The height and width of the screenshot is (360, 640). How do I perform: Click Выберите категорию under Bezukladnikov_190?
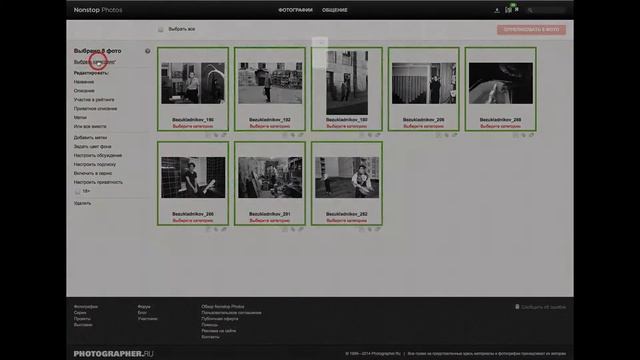193,127
